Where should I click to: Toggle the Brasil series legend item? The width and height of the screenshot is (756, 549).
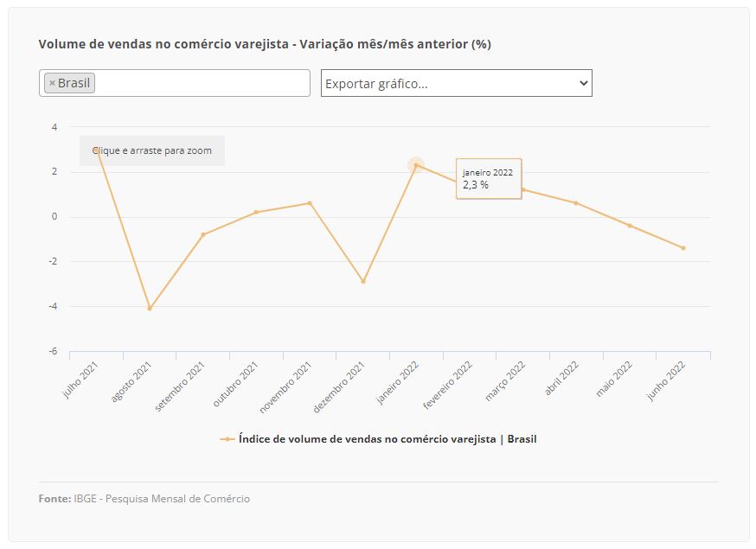378,439
